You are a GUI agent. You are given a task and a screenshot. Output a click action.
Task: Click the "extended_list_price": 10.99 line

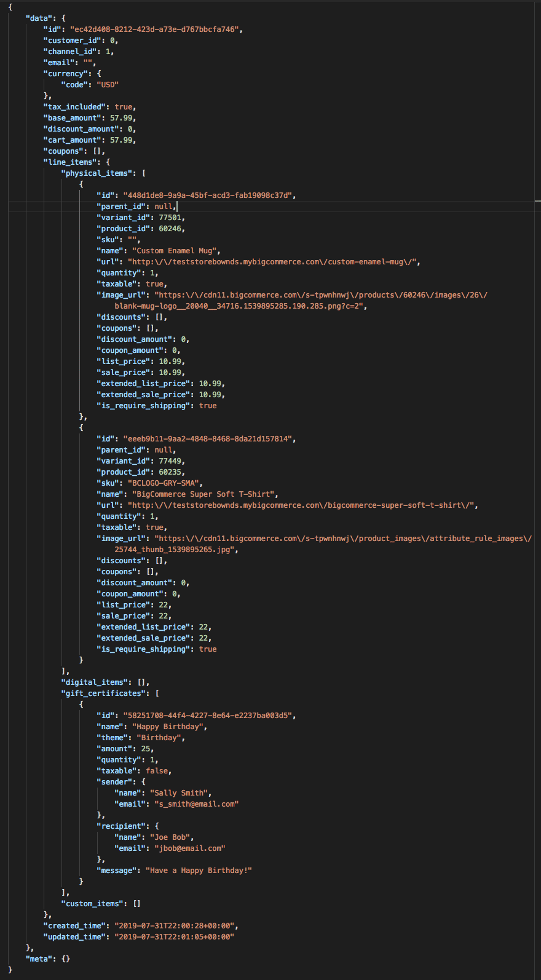[160, 384]
